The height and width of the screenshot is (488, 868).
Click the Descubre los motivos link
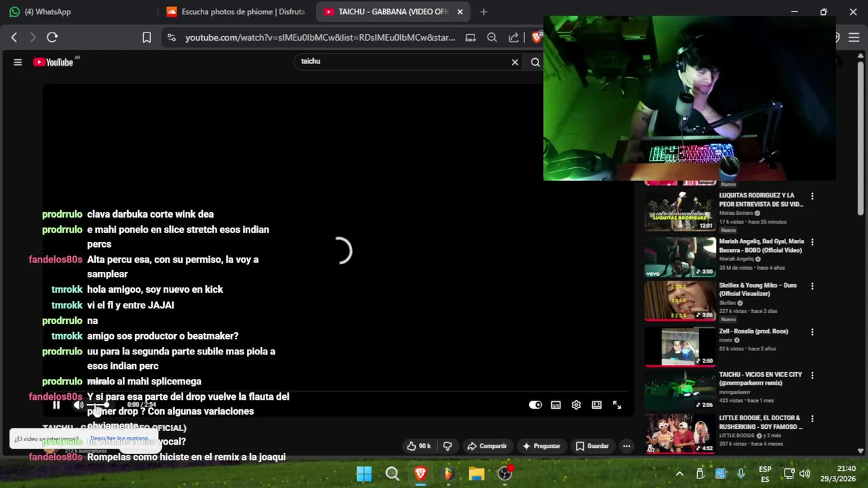pos(119,439)
